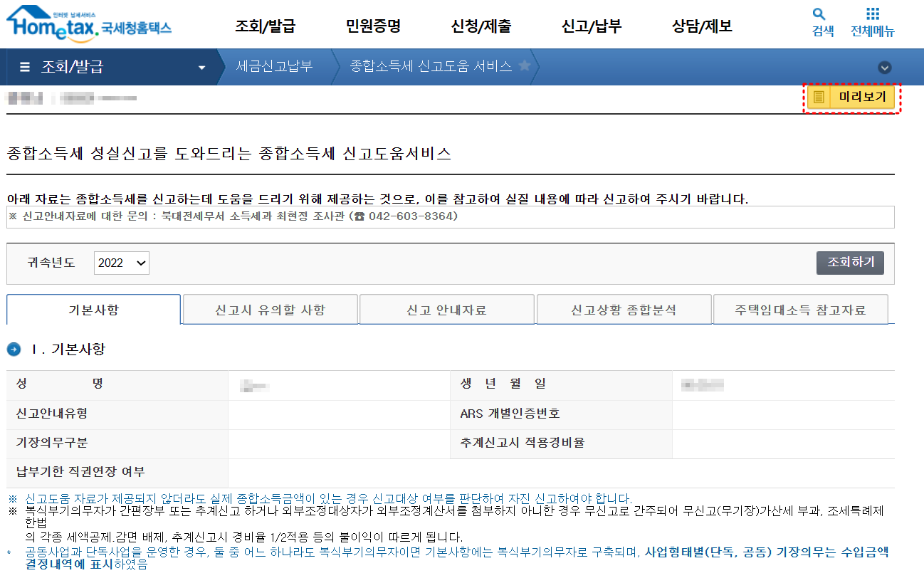Toggle the favorite star on 종합소득세 신고도움 서비스
Viewport: 924px width, 578px height.
pos(525,67)
